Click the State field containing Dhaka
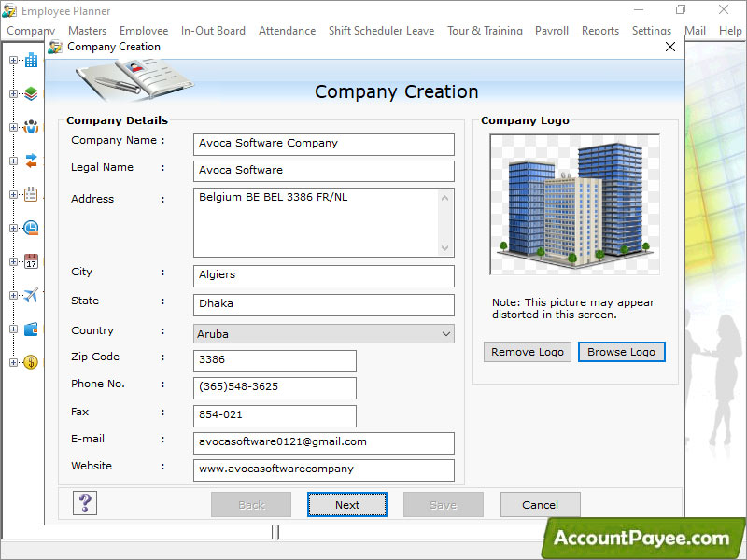 click(x=323, y=305)
